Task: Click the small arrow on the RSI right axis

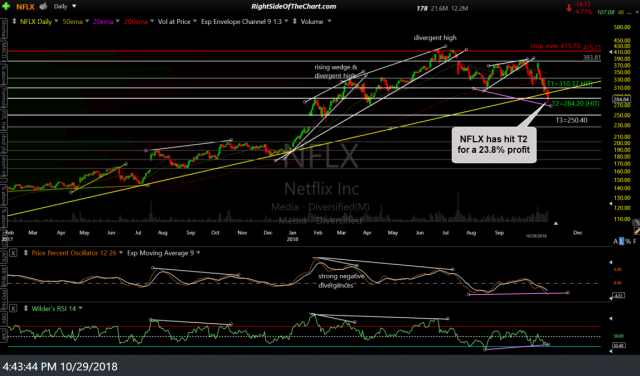Action: tap(611, 318)
